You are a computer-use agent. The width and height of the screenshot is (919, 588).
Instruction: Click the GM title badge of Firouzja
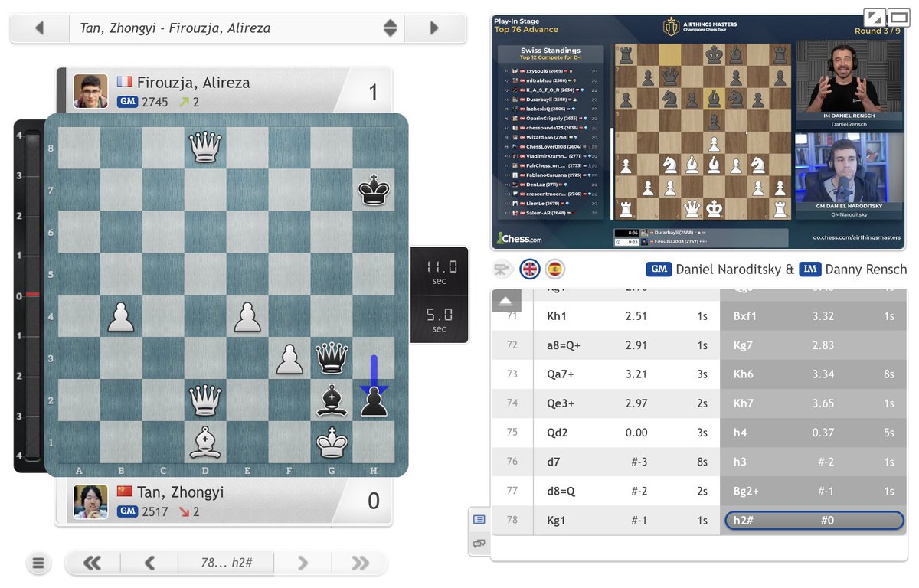(127, 102)
